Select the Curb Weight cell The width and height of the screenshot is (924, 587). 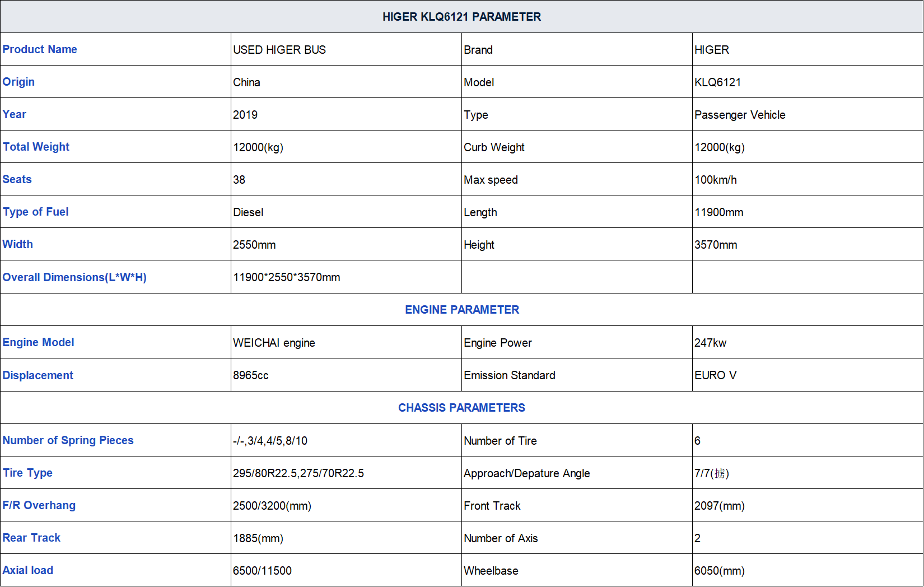tap(494, 147)
